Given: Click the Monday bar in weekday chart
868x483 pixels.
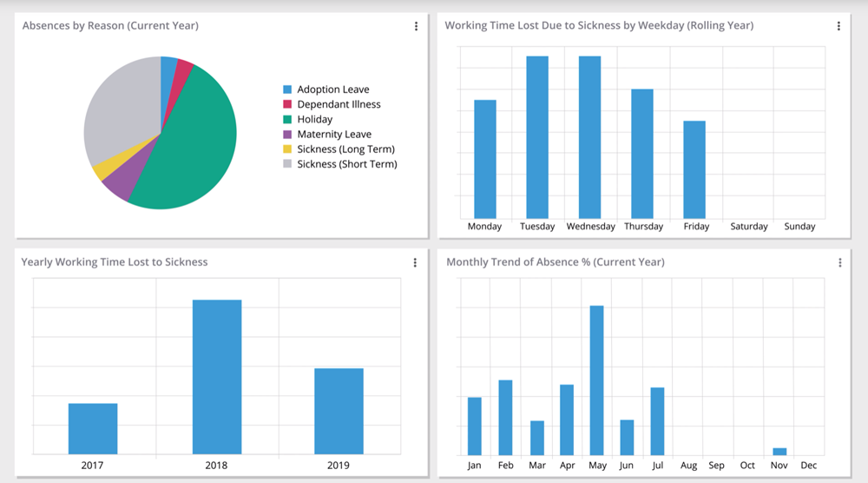Looking at the screenshot, I should click(x=485, y=159).
